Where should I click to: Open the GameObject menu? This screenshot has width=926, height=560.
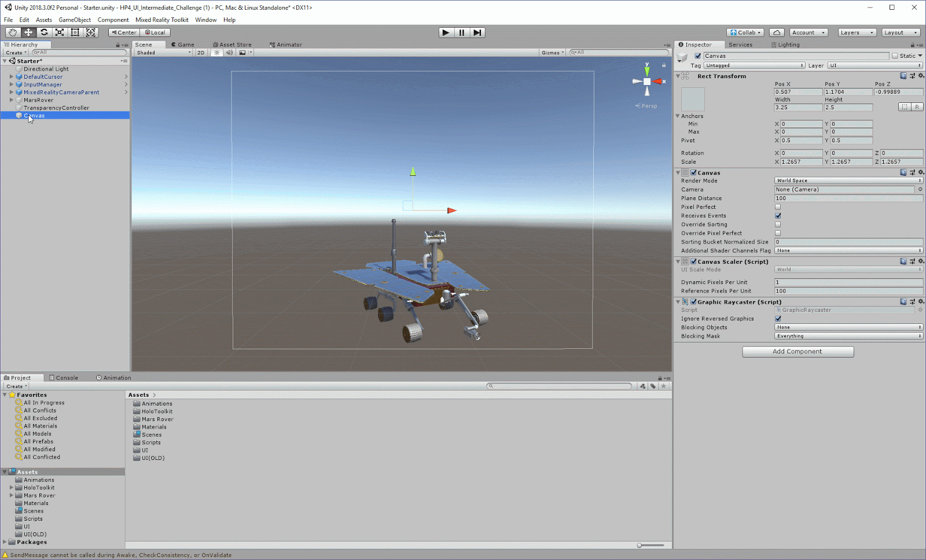(x=75, y=20)
